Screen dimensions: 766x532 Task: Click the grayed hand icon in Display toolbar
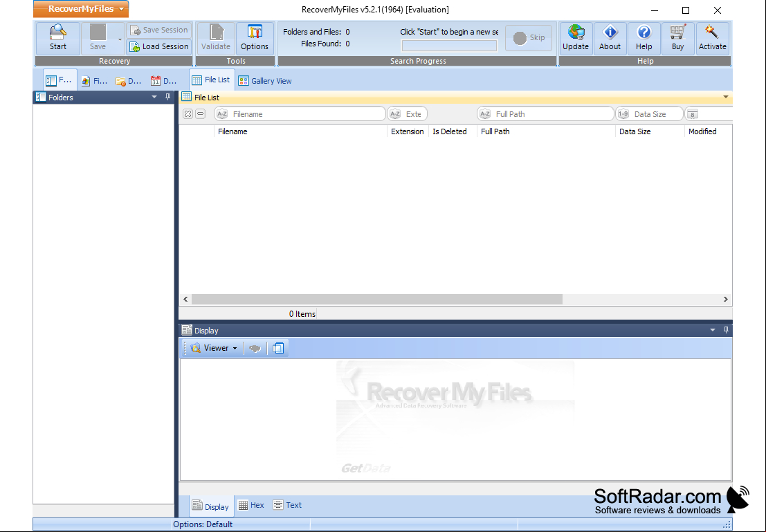pos(255,348)
